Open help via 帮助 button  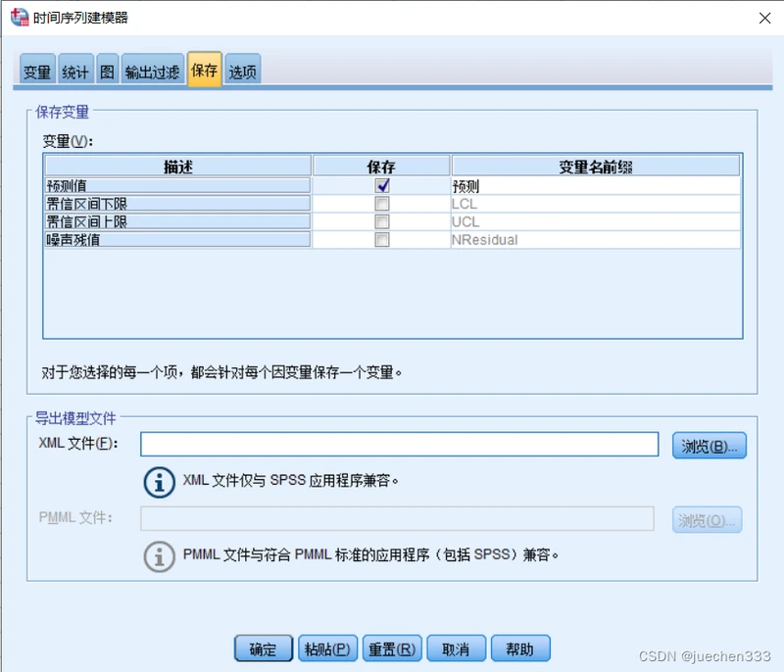pyautogui.click(x=520, y=648)
